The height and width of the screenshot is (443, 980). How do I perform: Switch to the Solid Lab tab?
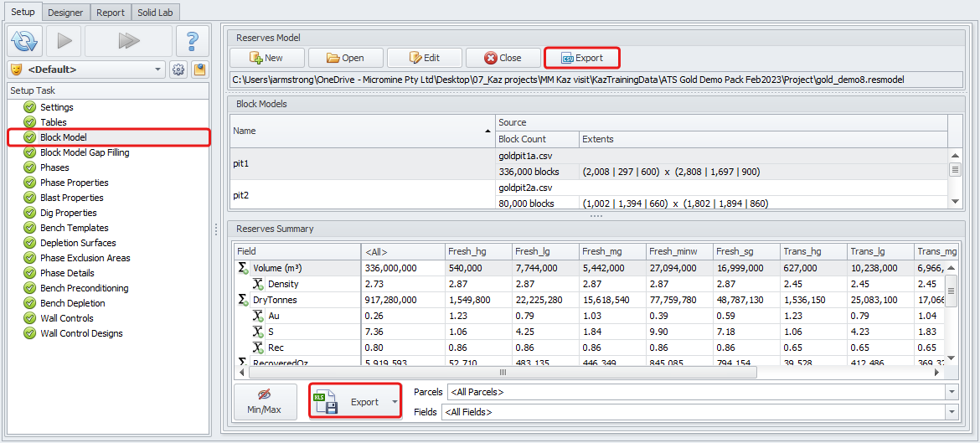point(156,13)
